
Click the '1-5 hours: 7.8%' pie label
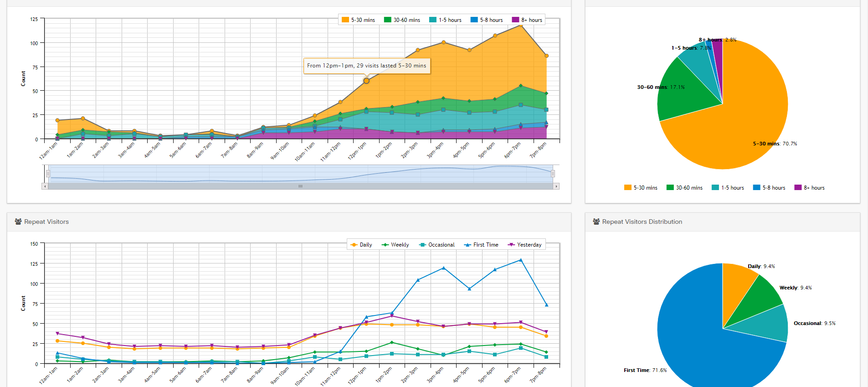click(x=691, y=48)
